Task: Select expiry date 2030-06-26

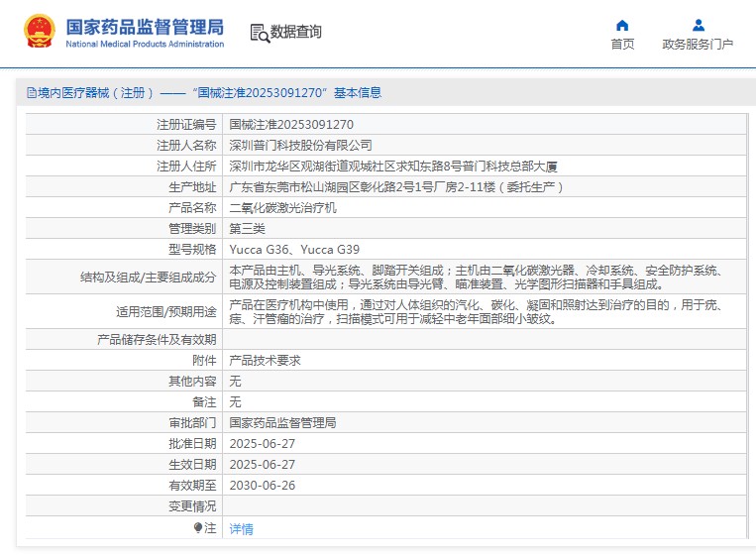Action: tap(262, 486)
